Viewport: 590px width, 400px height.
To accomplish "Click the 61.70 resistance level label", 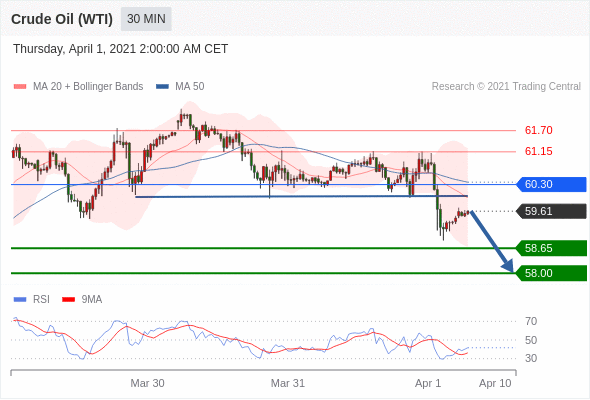I will pos(538,131).
